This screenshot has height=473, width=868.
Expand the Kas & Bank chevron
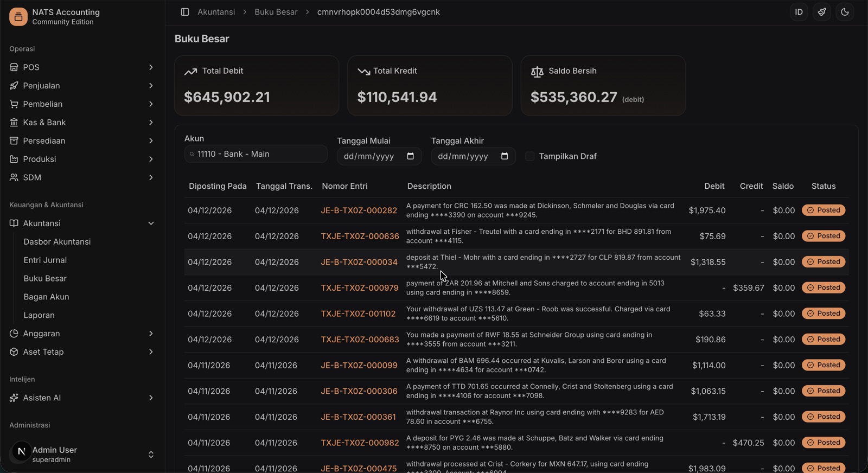click(x=151, y=123)
